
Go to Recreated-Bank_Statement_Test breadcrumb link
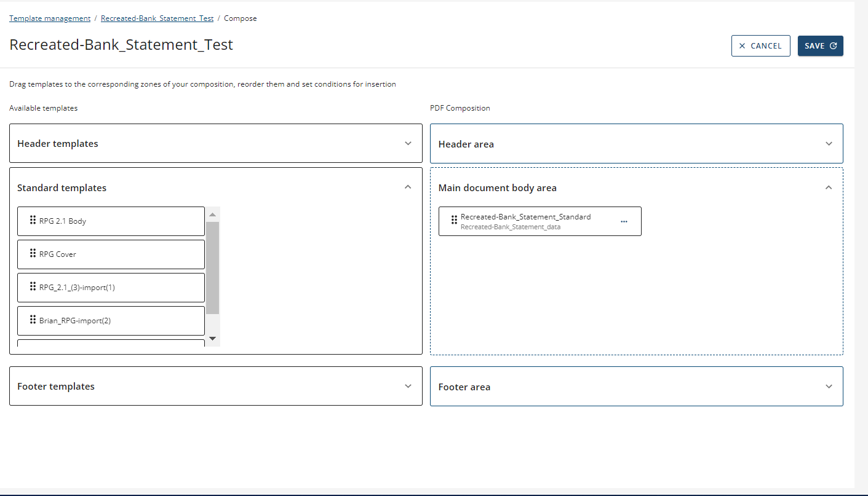157,18
